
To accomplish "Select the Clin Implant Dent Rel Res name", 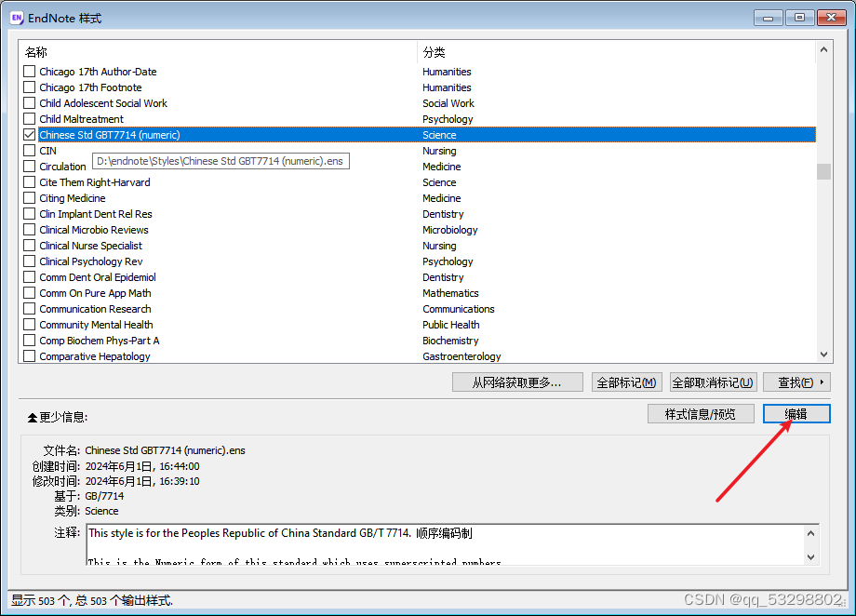I will click(x=96, y=214).
